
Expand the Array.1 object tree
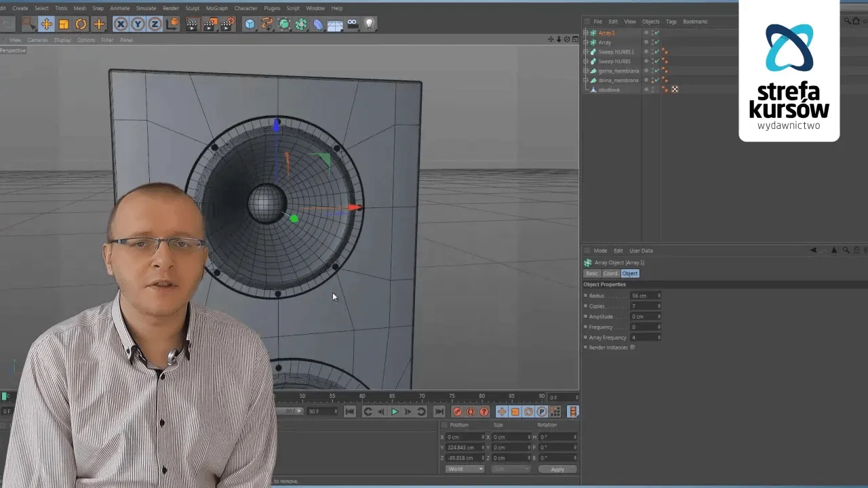(x=586, y=33)
